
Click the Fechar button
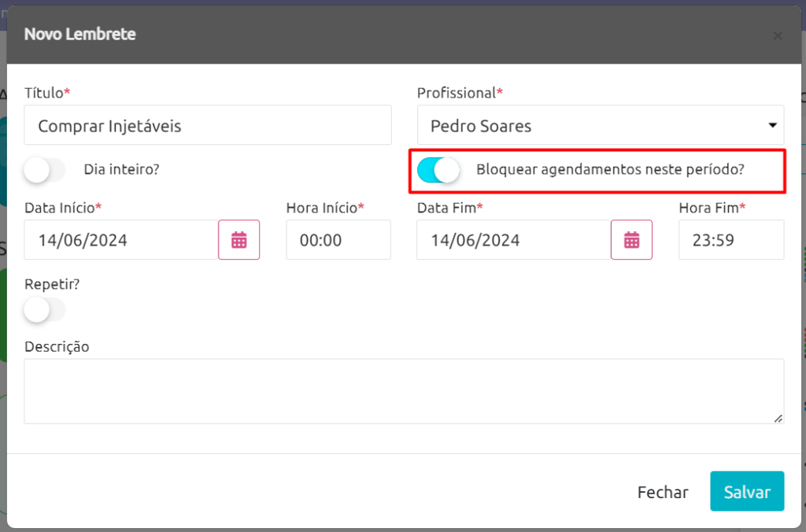point(663,492)
